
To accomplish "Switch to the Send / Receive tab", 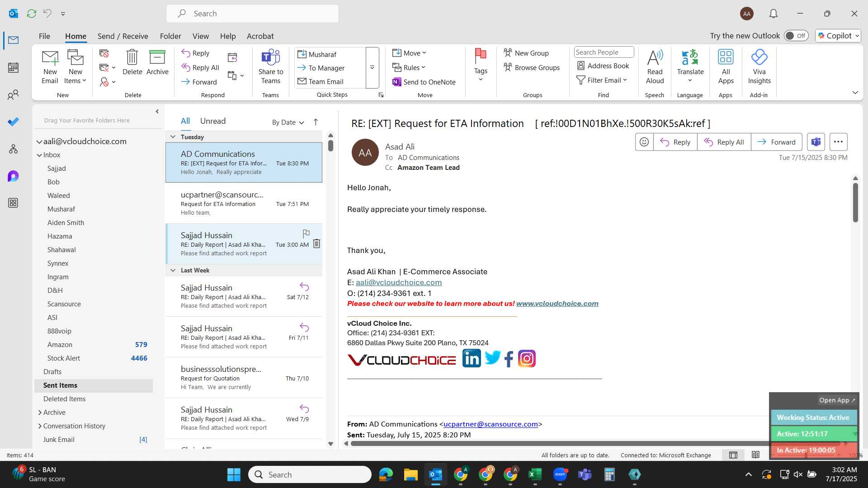I will pos(123,36).
